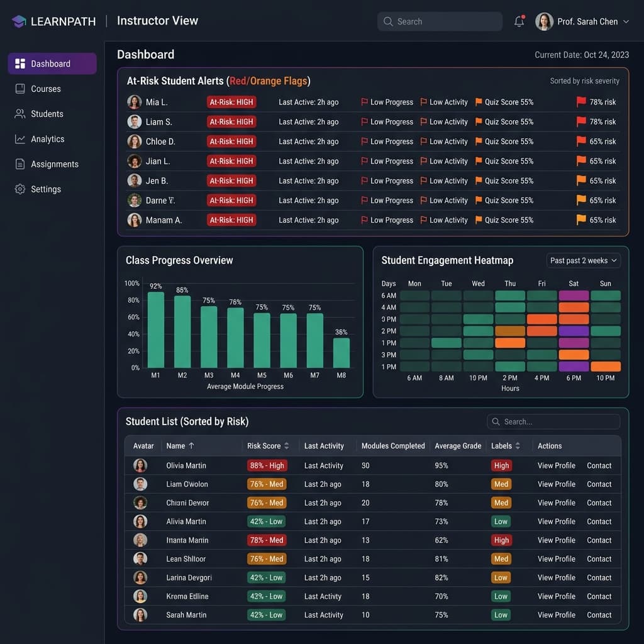
Task: Click the Analytics chart icon
Action: (x=20, y=139)
